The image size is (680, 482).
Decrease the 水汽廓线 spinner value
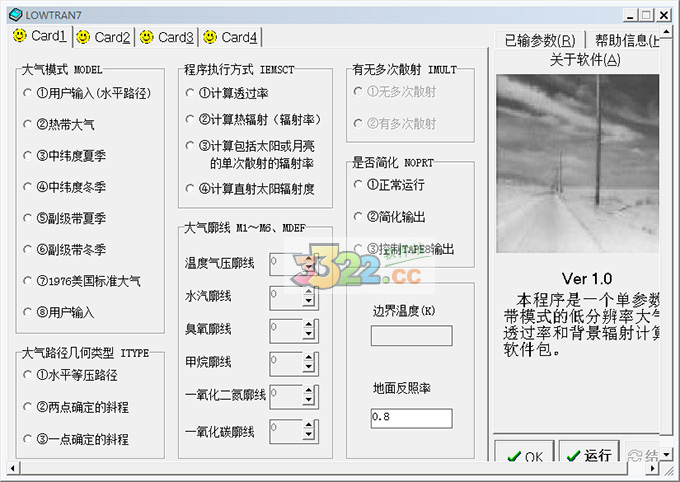pos(308,301)
